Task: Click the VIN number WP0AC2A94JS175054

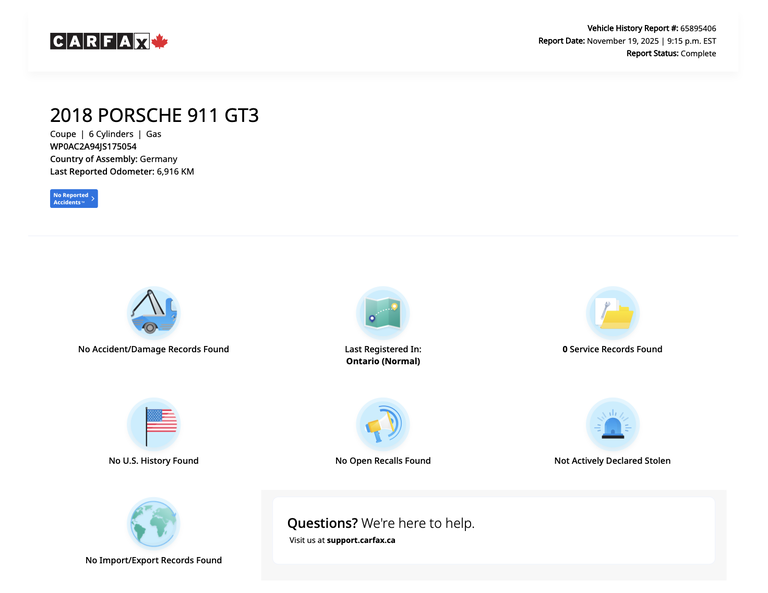Action: pos(93,146)
